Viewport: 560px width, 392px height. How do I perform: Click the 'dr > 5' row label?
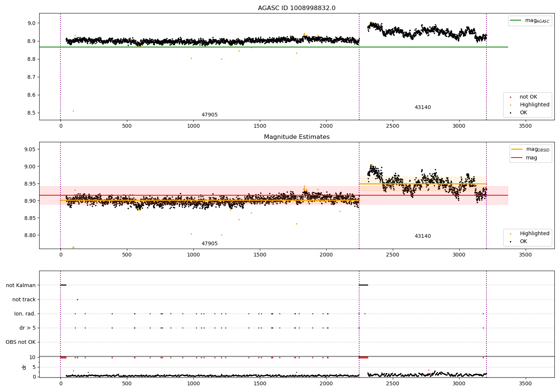pyautogui.click(x=28, y=328)
